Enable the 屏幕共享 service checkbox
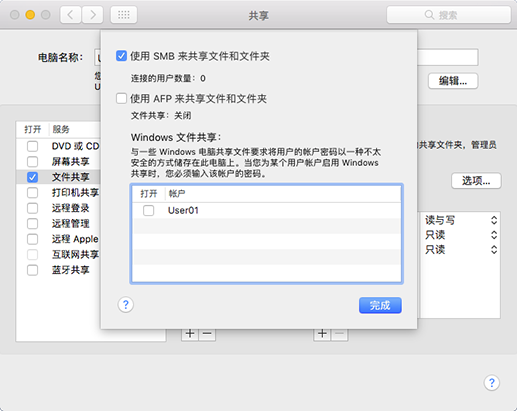Screen dimensions: 517x411 point(32,162)
